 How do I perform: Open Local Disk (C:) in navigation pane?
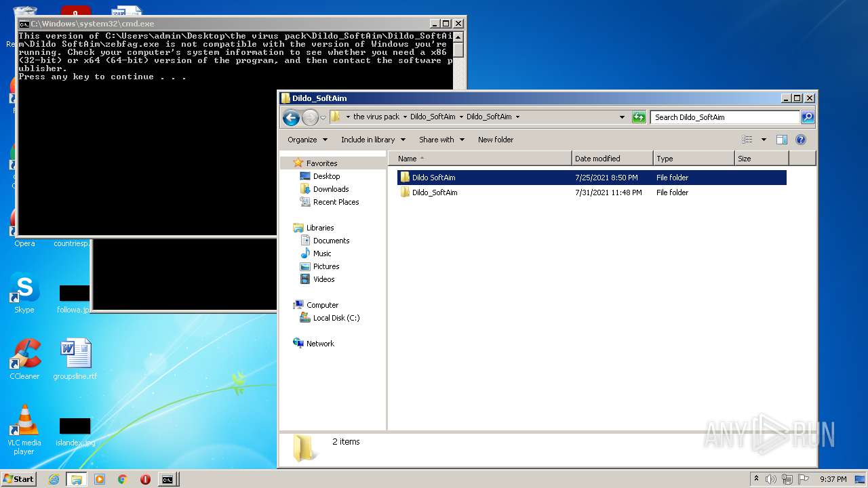pos(336,318)
